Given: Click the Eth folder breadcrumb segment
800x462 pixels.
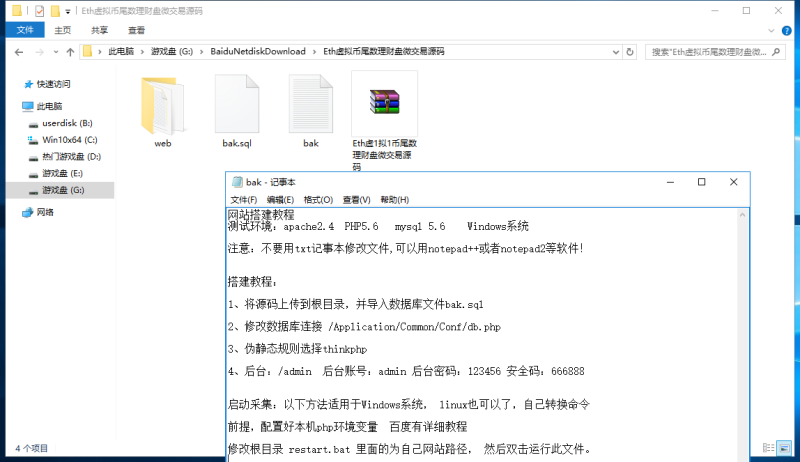Looking at the screenshot, I should (384, 52).
